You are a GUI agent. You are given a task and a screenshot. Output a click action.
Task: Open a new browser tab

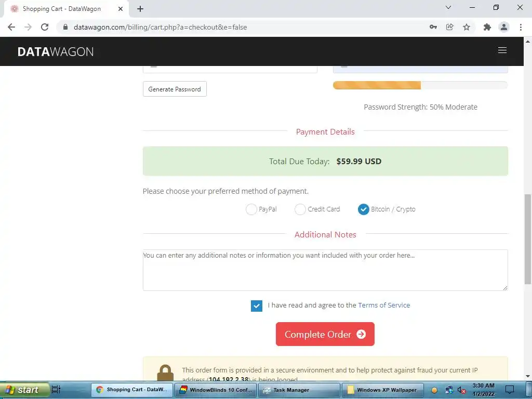click(140, 9)
